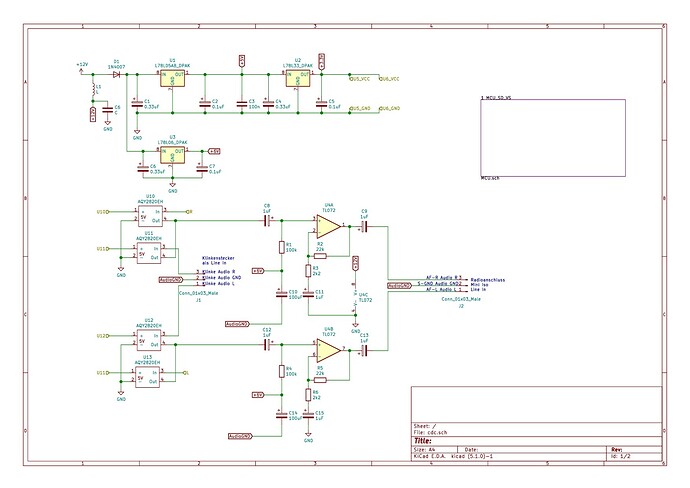
Task: Select resistor R1 100k symbol
Action: [x=282, y=248]
